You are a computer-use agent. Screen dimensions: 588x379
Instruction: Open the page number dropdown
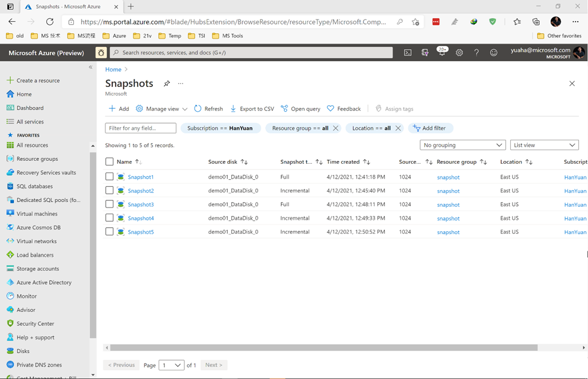pyautogui.click(x=171, y=365)
